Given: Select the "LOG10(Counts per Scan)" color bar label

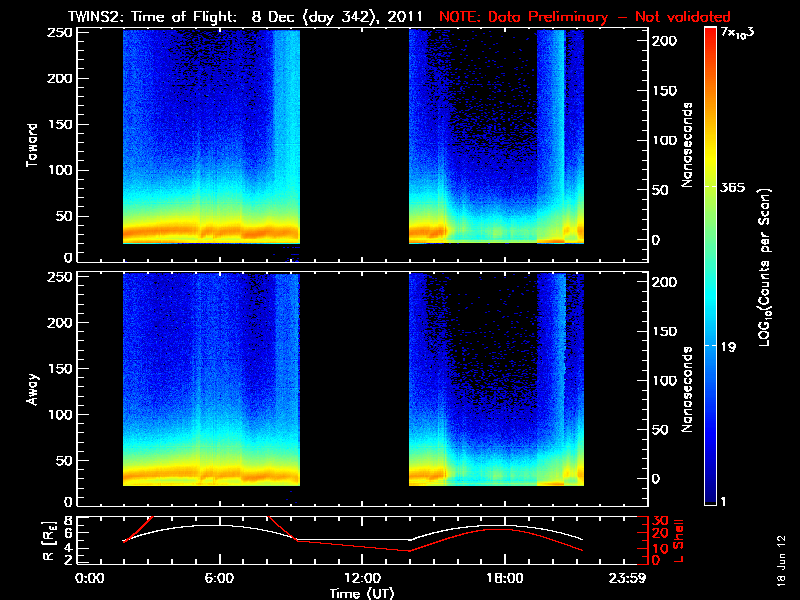Looking at the screenshot, I should [764, 267].
